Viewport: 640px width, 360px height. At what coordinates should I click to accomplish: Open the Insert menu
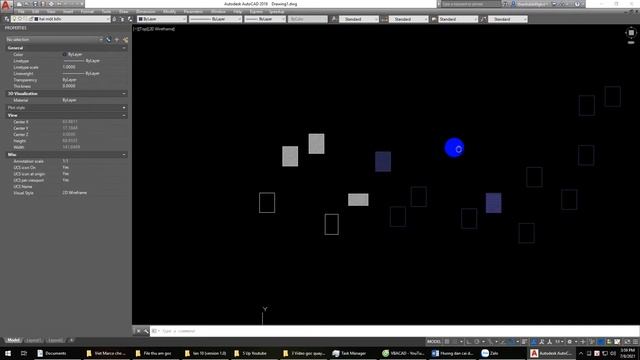[x=68, y=12]
